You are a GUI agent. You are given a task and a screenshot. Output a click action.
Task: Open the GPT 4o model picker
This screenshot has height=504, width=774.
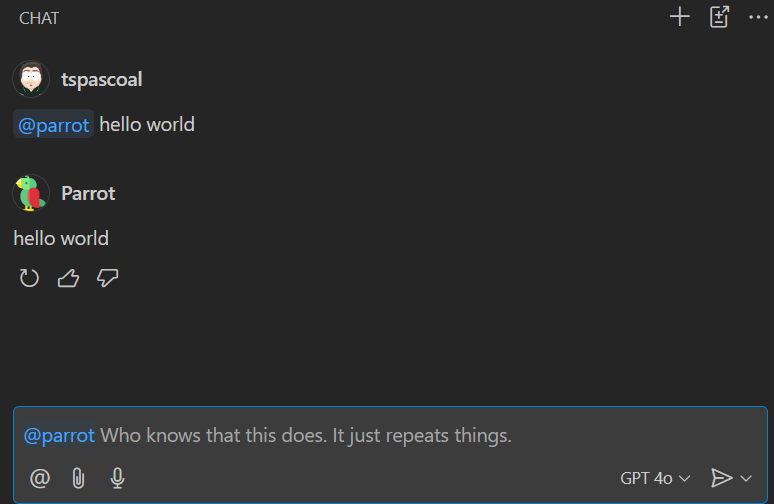pos(655,478)
